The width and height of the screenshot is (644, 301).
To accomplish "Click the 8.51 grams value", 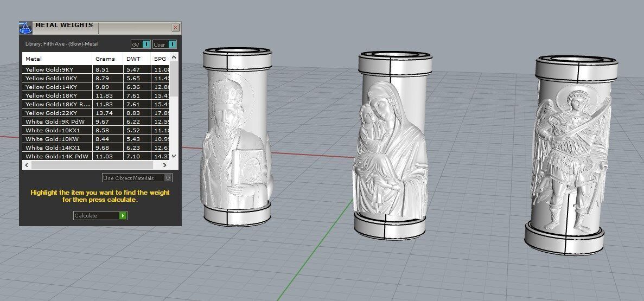I will (102, 69).
